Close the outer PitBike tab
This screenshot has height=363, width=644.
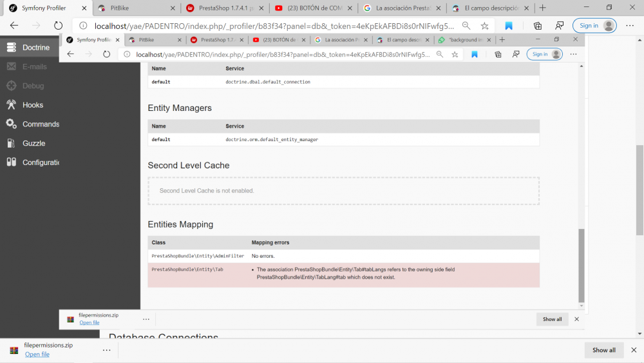coord(173,8)
